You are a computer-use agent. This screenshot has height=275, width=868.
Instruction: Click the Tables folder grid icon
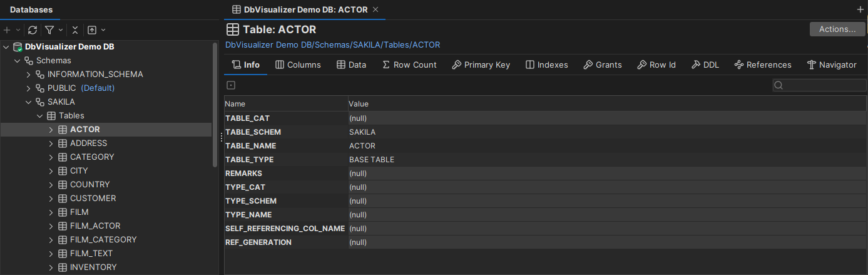51,116
